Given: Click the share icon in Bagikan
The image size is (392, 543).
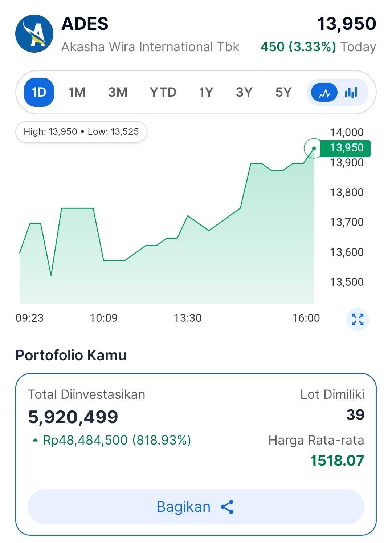Looking at the screenshot, I should click(227, 507).
